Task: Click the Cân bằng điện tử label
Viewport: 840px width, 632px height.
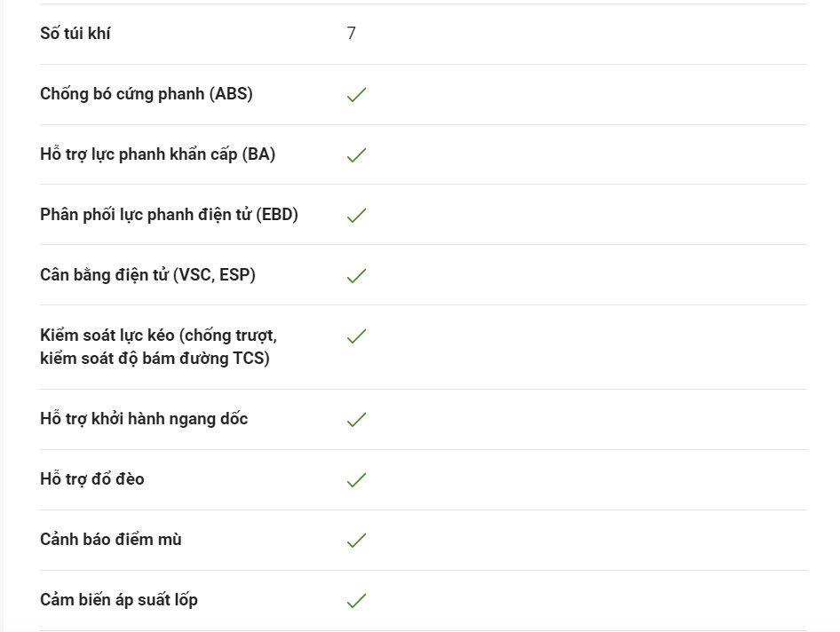Action: (x=104, y=275)
